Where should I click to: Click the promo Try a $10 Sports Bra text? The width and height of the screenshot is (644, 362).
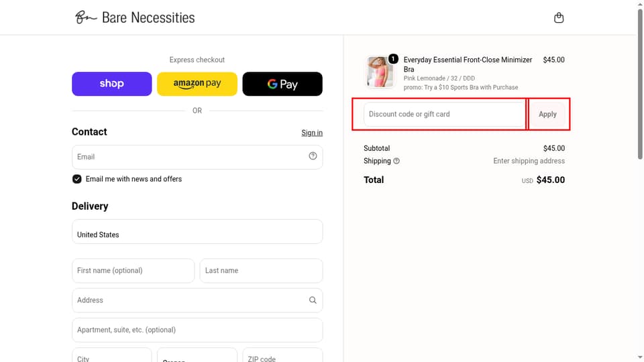pos(460,87)
